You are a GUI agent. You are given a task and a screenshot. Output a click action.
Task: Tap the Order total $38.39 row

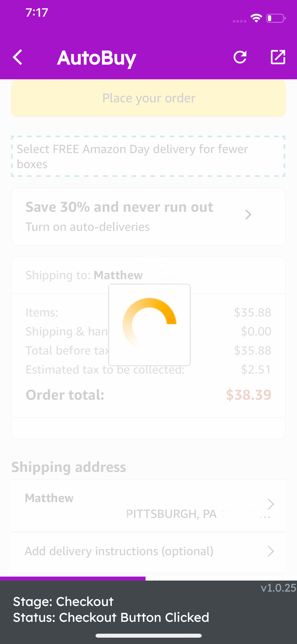148,395
